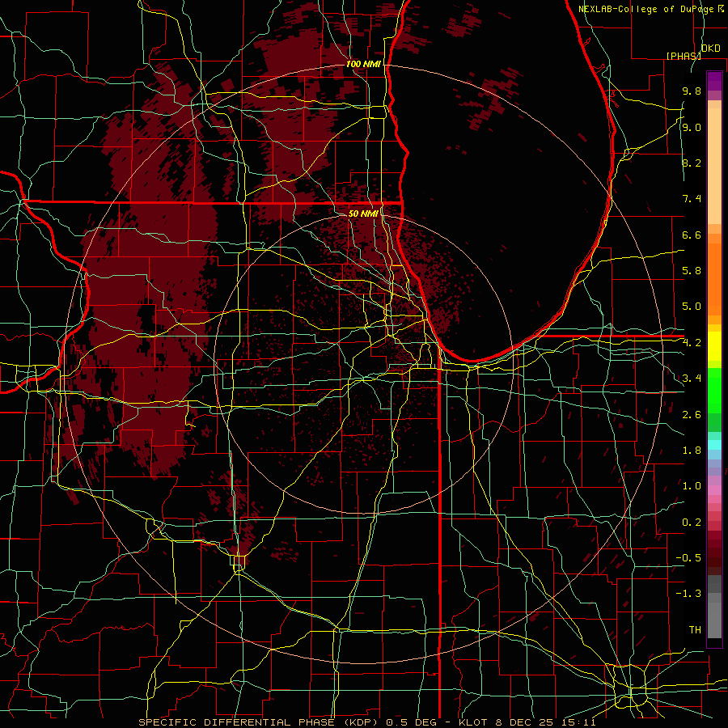The image size is (728, 728).
Task: Click the TH label on the color scale
Action: [695, 630]
